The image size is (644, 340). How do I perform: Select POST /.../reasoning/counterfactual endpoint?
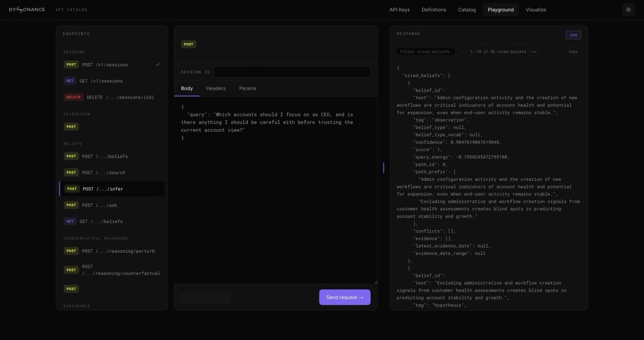point(112,270)
